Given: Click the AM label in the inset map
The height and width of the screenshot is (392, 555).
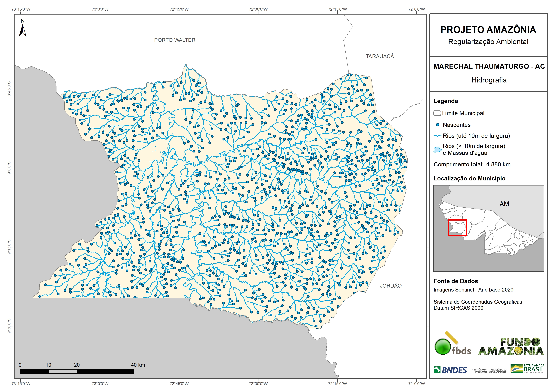Looking at the screenshot, I should (x=504, y=204).
